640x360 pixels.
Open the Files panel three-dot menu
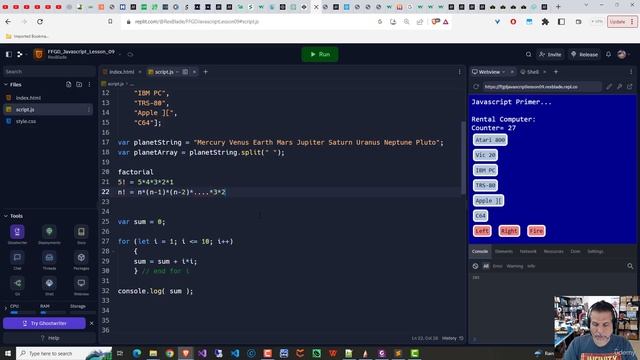click(x=89, y=84)
